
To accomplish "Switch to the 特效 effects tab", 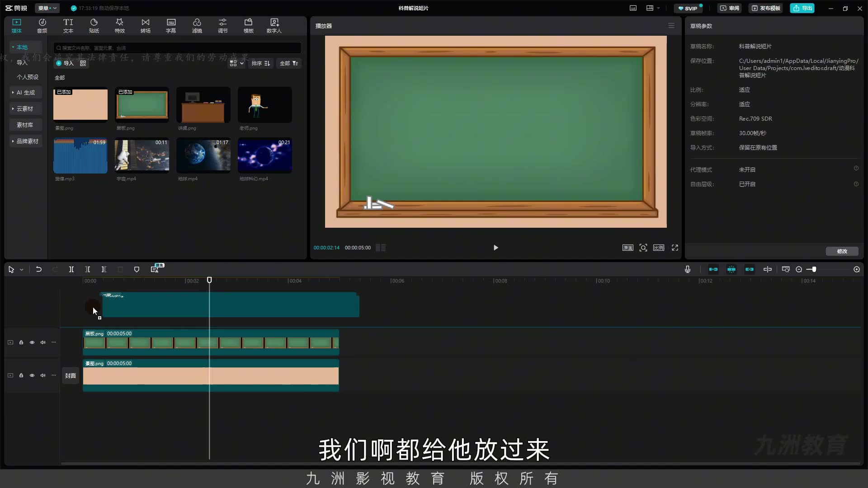I will [119, 26].
